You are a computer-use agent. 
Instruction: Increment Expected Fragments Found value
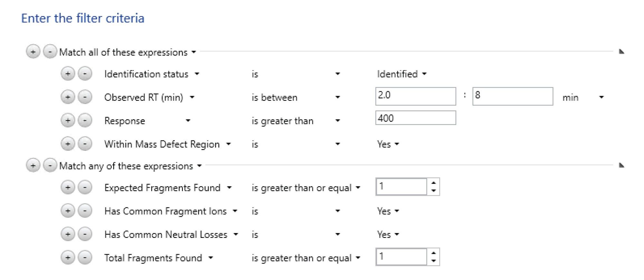point(433,183)
